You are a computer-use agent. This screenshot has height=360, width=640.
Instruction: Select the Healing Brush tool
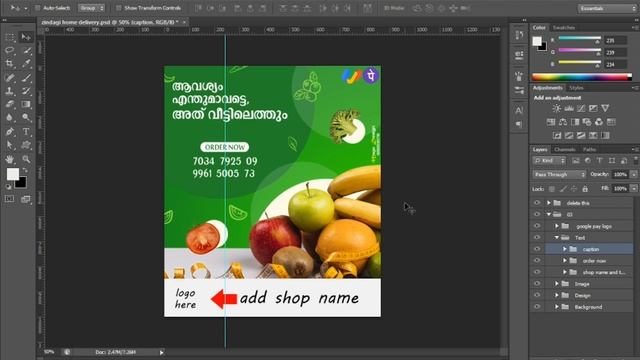[9, 77]
